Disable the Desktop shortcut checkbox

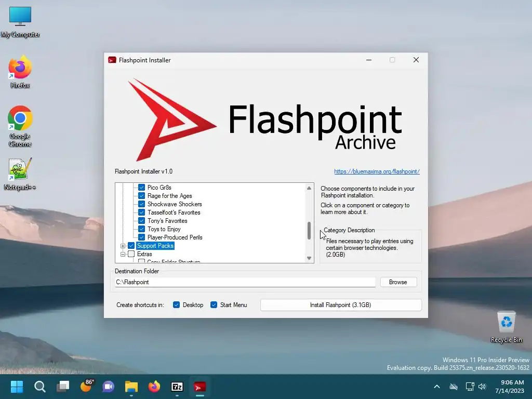(x=176, y=304)
